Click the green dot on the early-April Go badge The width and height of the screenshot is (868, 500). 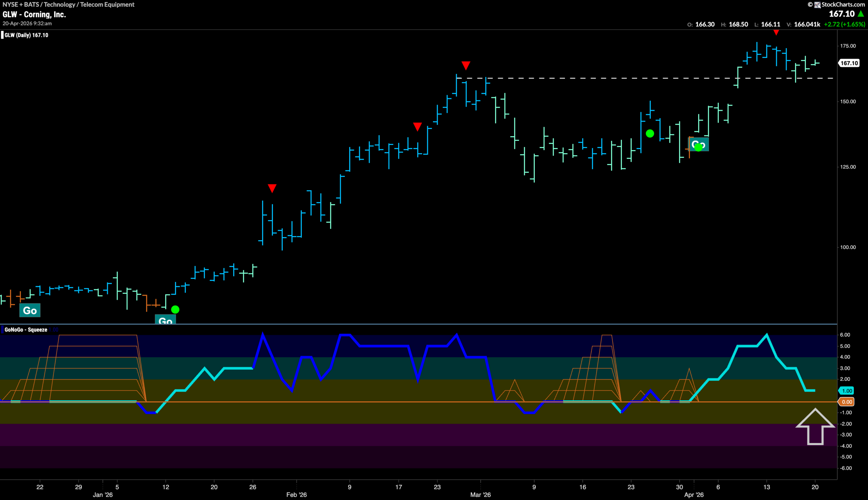698,147
